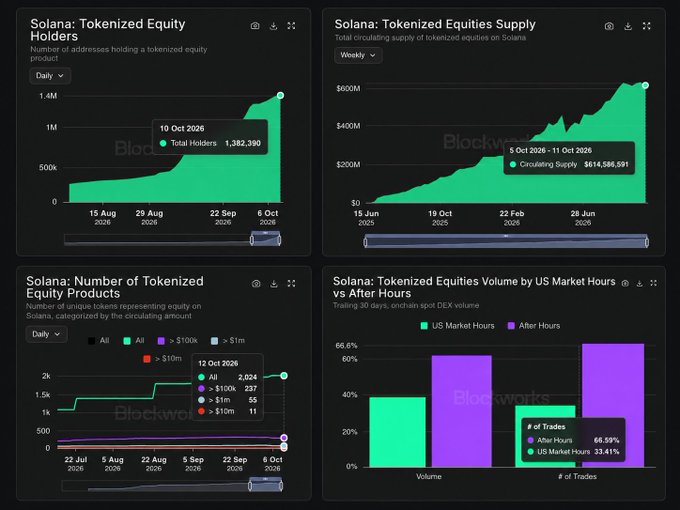This screenshot has width=680, height=510.
Task: Take snapshot of Tokenized Equity Products chart
Action: coord(256,284)
